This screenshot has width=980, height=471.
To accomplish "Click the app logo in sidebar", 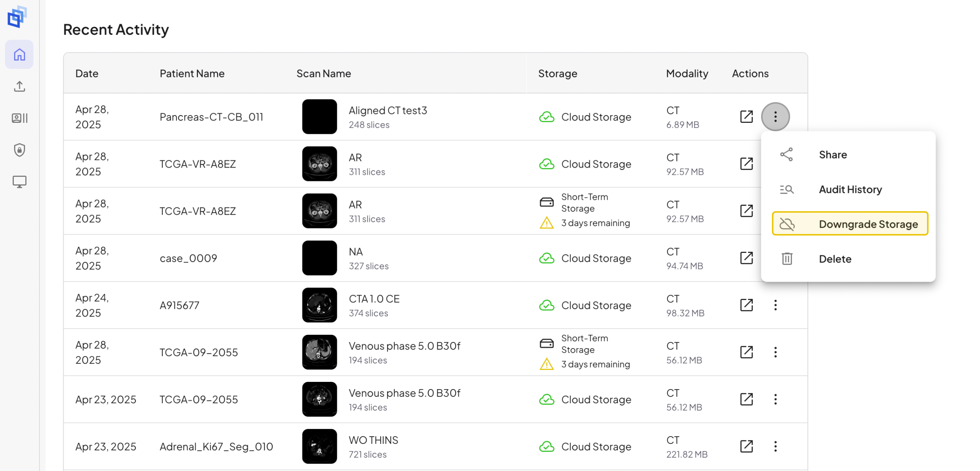I will [17, 16].
